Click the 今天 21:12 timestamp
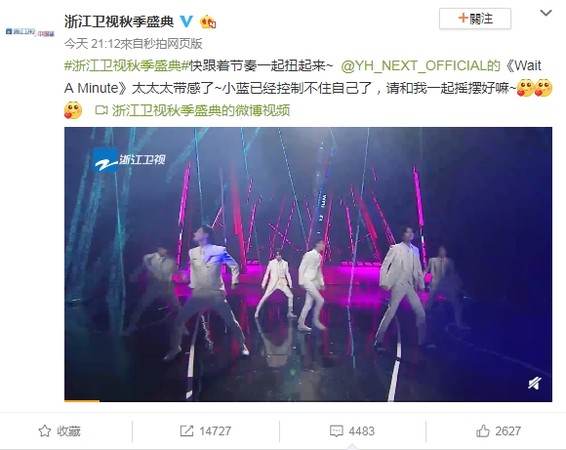Image resolution: width=566 pixels, height=450 pixels. (x=92, y=44)
